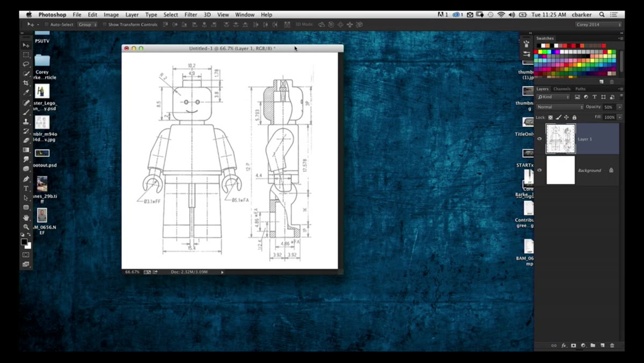This screenshot has height=363, width=644.
Task: Select the Hand tool
Action: (x=26, y=217)
